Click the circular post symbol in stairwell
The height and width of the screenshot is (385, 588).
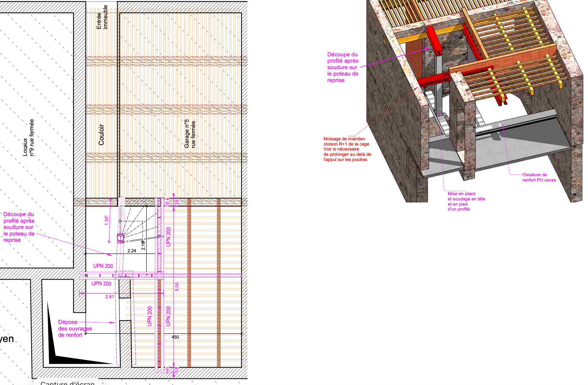(x=120, y=237)
